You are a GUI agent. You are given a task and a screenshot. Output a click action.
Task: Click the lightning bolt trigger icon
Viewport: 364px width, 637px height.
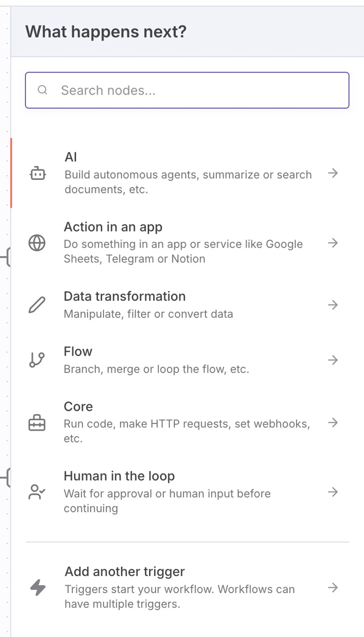click(38, 588)
